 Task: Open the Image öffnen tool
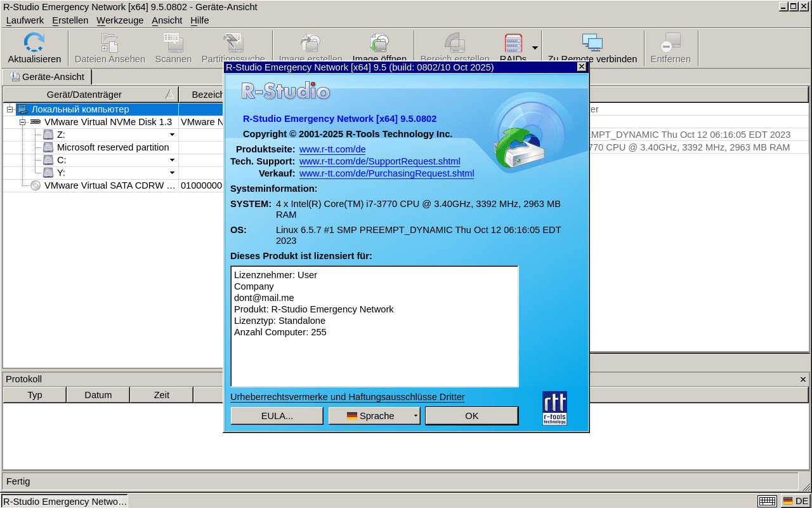379,43
